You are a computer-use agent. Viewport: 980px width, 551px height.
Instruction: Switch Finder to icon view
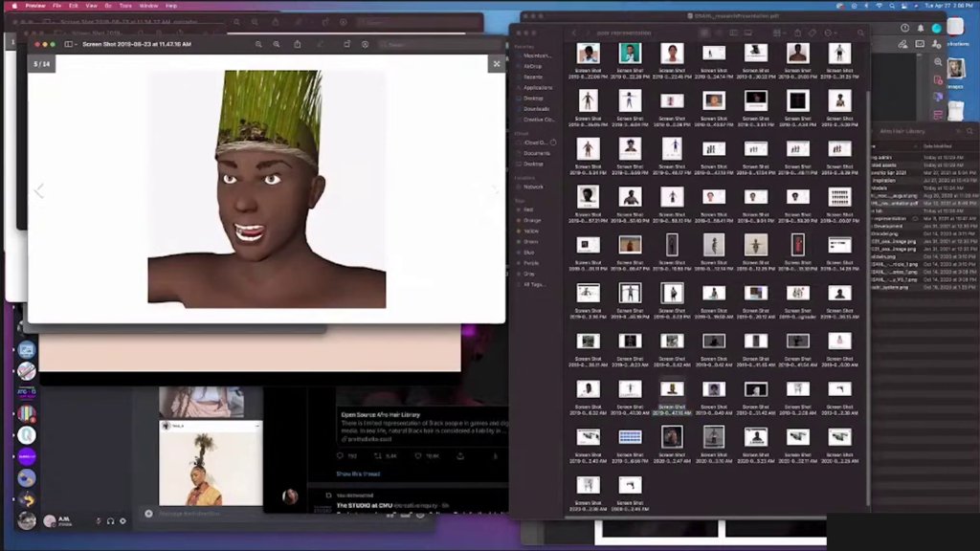tap(704, 33)
